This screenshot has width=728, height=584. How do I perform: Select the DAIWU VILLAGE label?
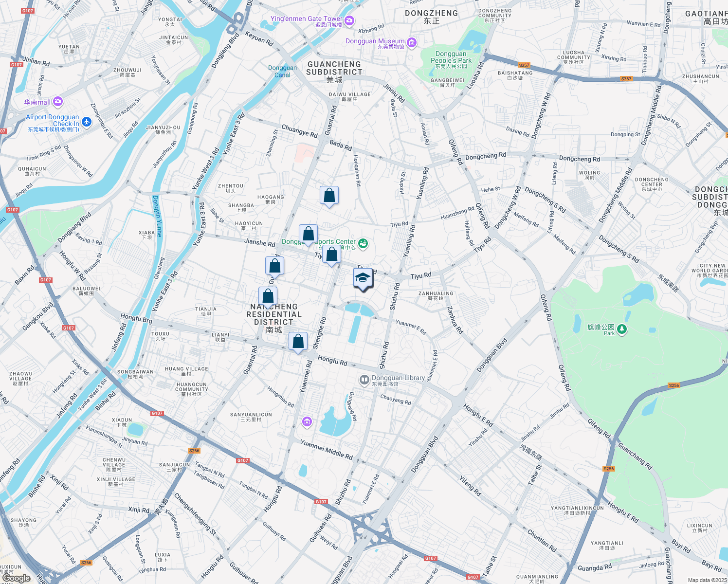(x=350, y=97)
